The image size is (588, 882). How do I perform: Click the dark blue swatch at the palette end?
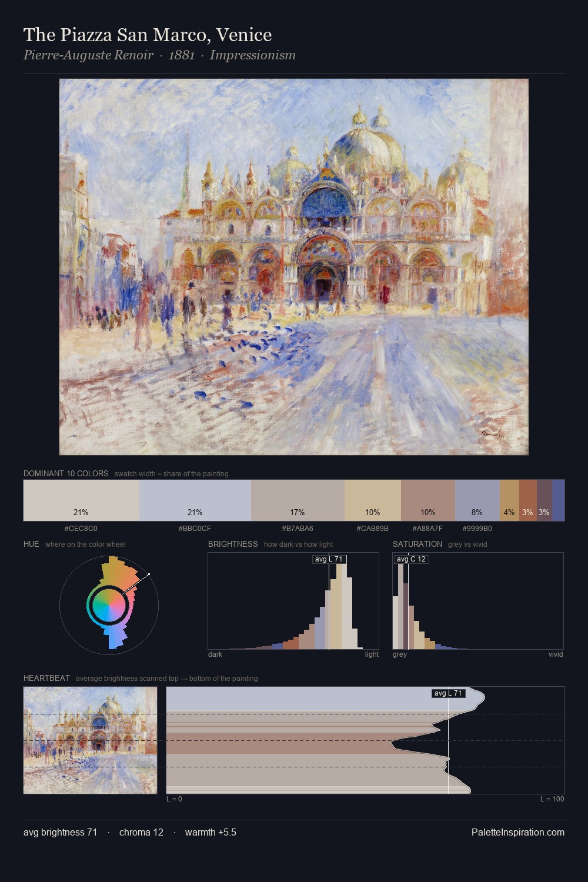coord(558,500)
